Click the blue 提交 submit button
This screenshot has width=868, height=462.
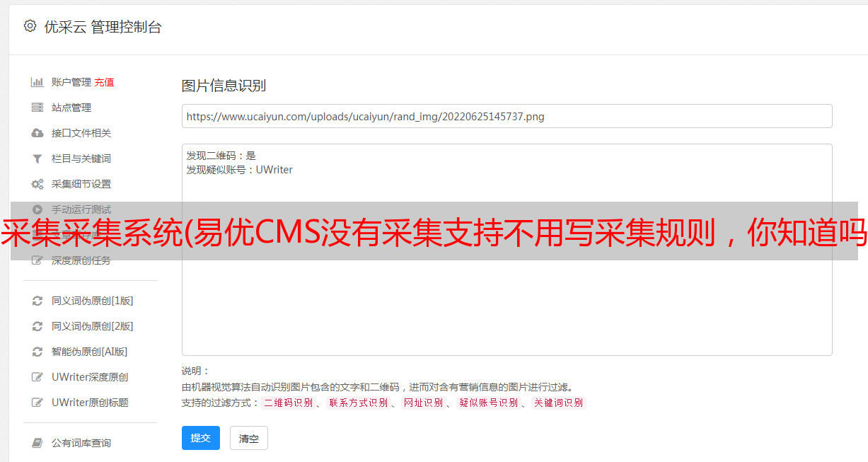(x=201, y=438)
